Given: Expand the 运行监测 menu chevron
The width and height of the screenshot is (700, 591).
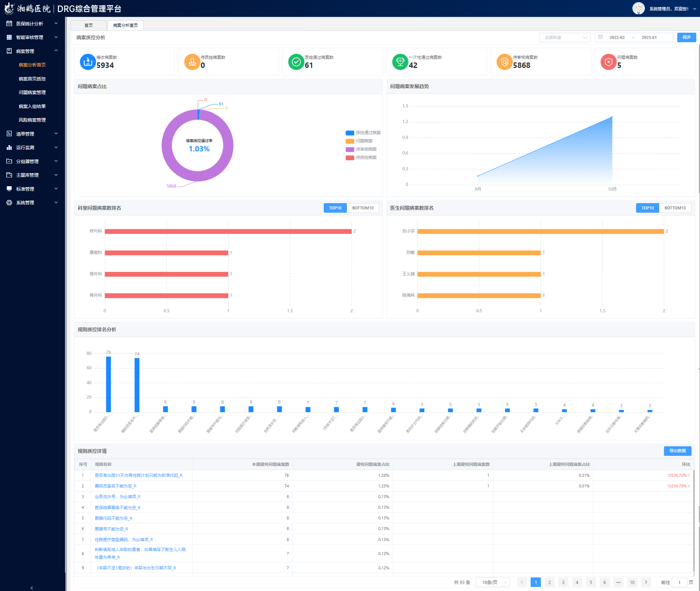Looking at the screenshot, I should coord(56,147).
